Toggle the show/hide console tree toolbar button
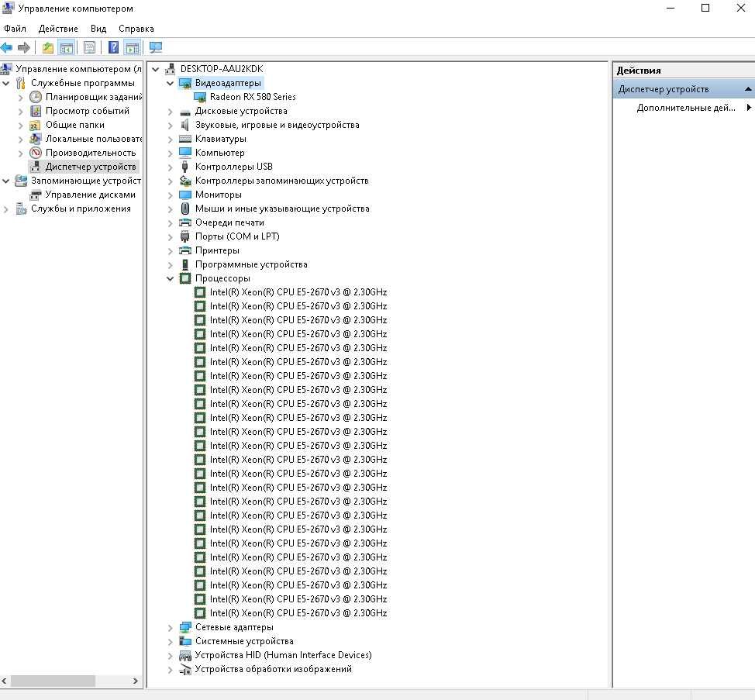755x700 pixels. coord(67,47)
